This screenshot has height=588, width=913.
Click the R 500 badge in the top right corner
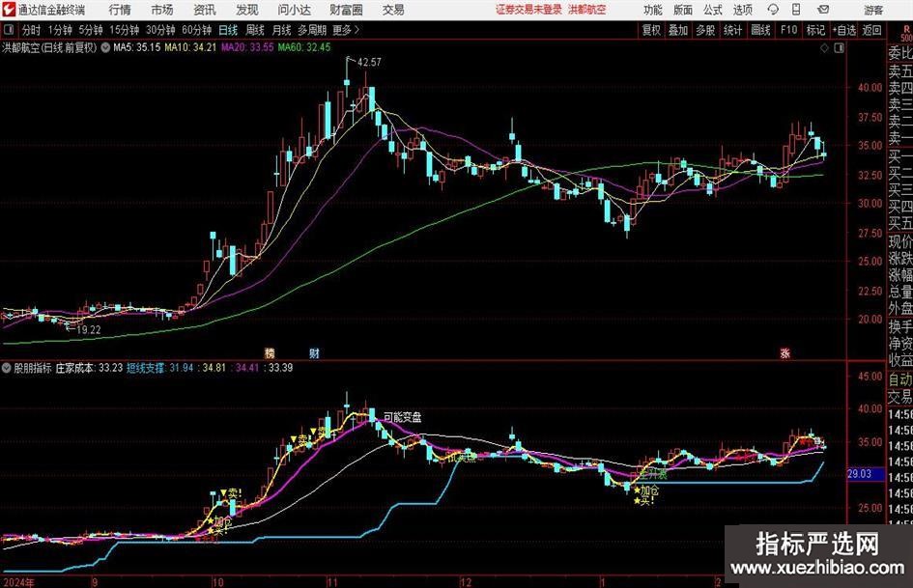[906, 33]
